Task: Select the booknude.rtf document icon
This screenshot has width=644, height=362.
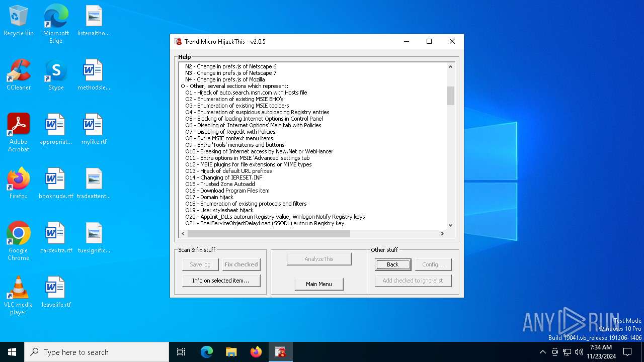Action: click(x=56, y=184)
